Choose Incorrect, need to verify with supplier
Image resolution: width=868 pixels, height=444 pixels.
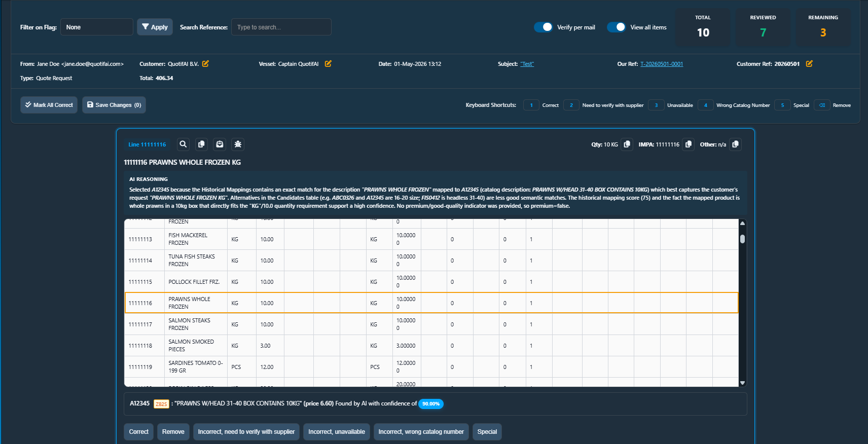pyautogui.click(x=246, y=432)
